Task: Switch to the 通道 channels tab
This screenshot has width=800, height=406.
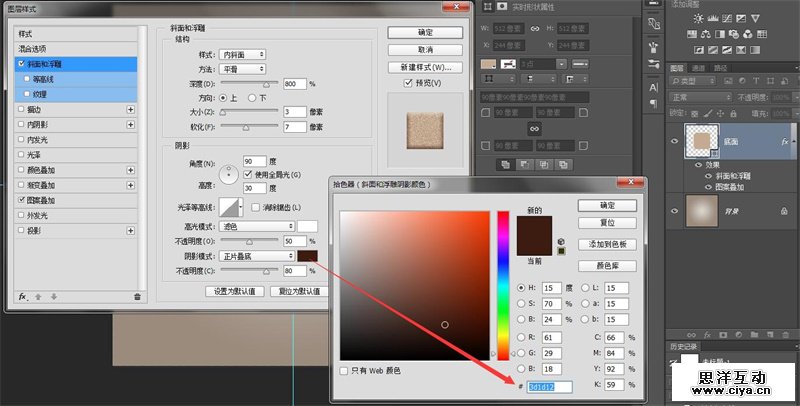Action: point(699,68)
